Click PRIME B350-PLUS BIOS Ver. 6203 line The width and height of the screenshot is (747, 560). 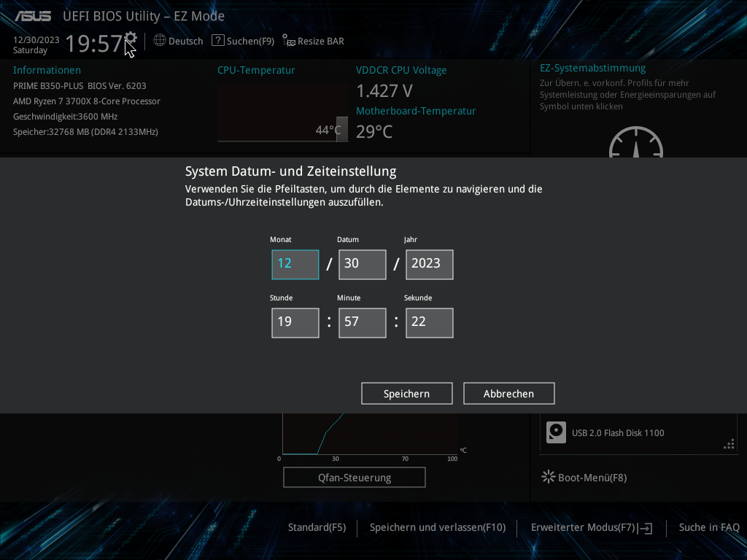click(x=80, y=86)
